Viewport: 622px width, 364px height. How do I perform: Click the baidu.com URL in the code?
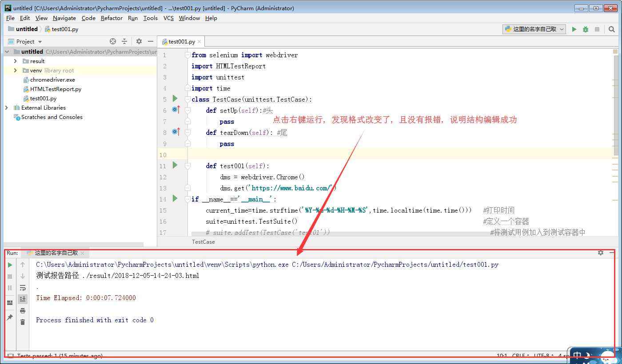[292, 188]
